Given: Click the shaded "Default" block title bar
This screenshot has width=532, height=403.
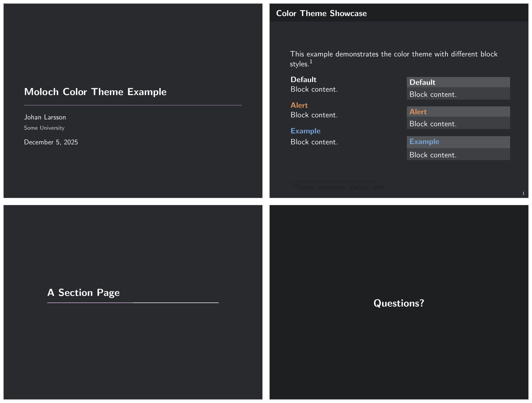Looking at the screenshot, I should pyautogui.click(x=458, y=82).
